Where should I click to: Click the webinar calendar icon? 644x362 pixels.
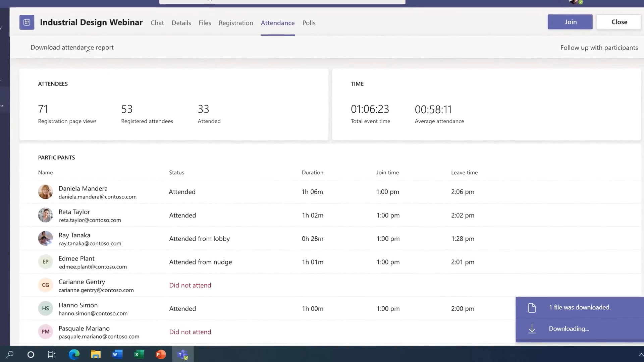(x=27, y=22)
